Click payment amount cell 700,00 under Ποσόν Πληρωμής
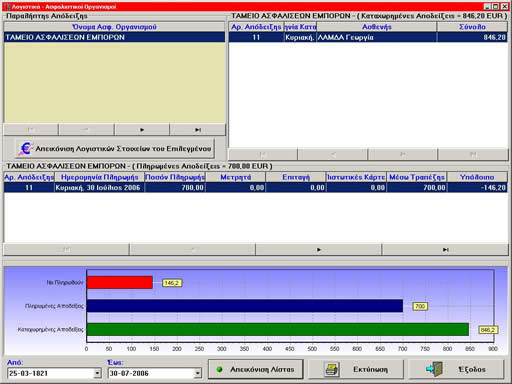 tap(175, 188)
